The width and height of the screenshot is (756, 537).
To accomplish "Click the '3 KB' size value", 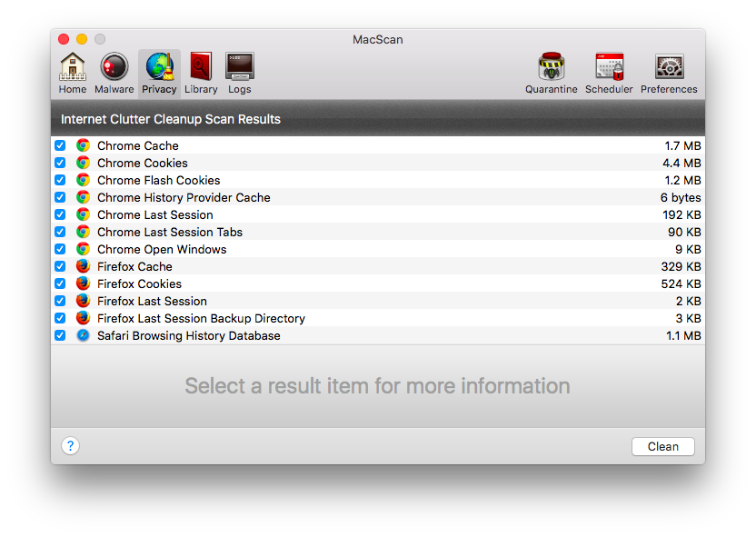I will (x=689, y=318).
